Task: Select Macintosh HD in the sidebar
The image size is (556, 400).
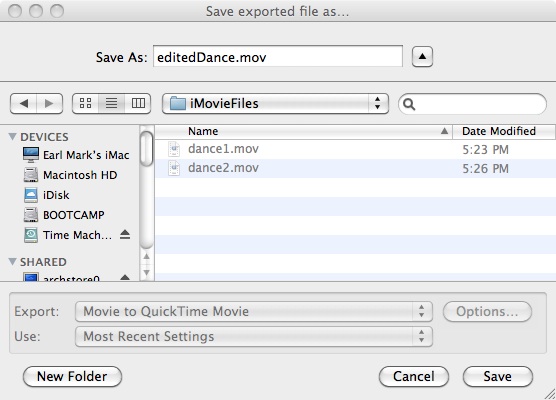Action: point(80,175)
